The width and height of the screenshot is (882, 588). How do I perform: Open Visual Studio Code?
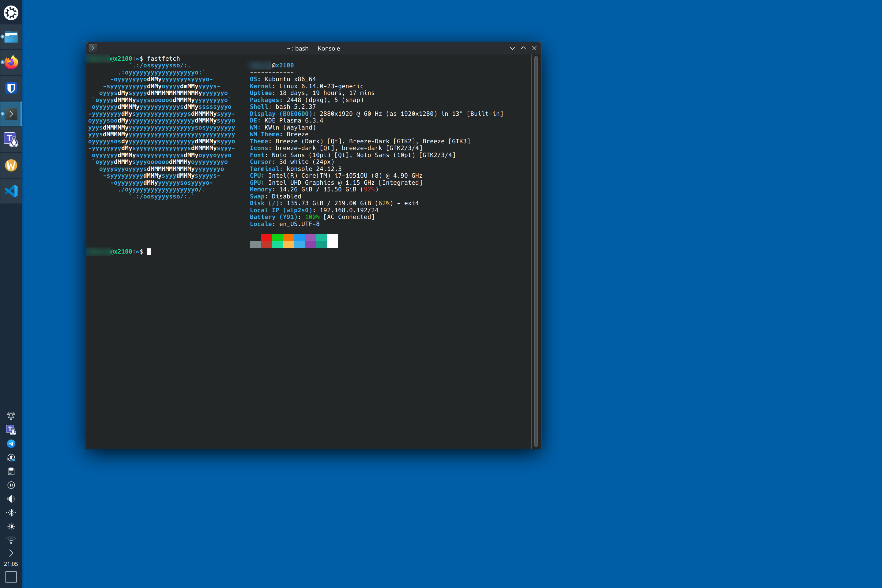click(11, 191)
